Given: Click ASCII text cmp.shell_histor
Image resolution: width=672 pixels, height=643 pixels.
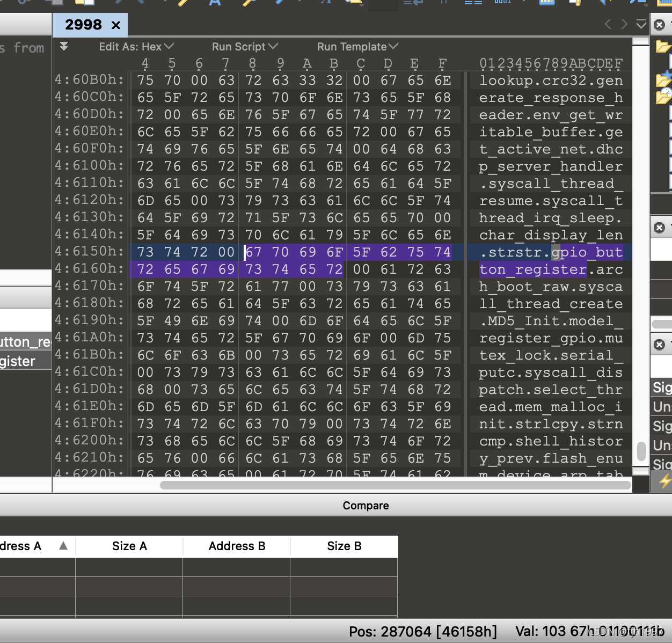Looking at the screenshot, I should 551,441.
